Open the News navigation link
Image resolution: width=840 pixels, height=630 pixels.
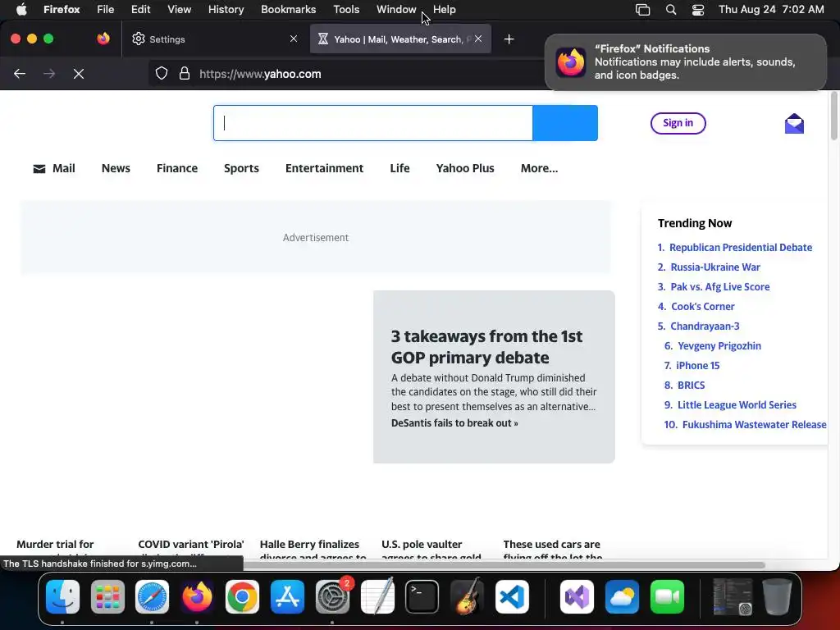(x=116, y=168)
